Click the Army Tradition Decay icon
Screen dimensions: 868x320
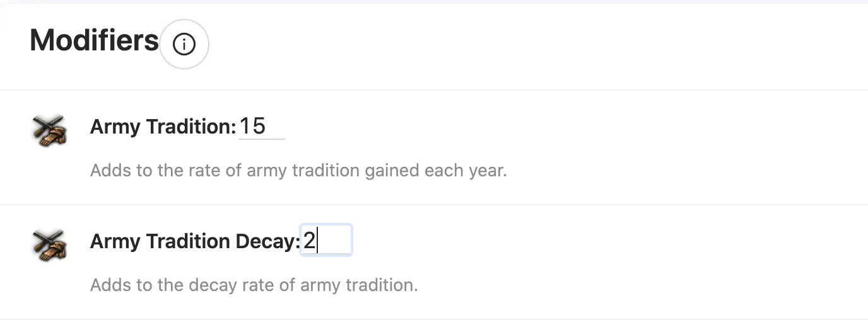(49, 245)
